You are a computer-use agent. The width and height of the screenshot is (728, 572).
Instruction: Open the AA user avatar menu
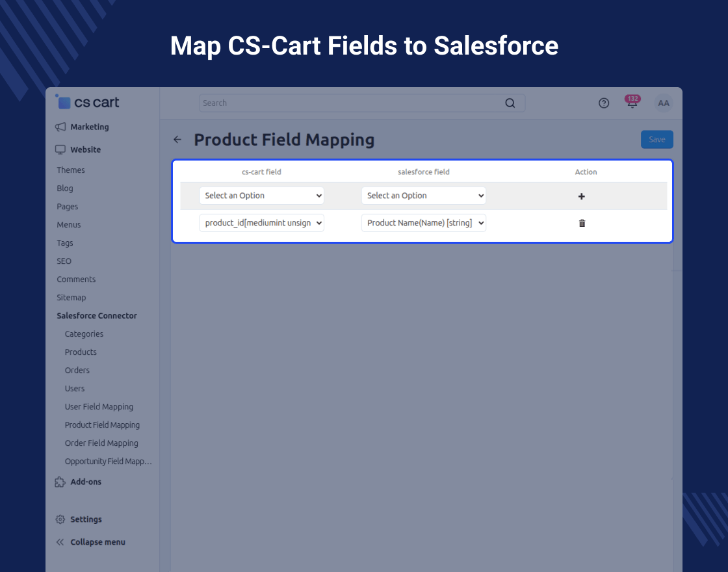coord(664,103)
